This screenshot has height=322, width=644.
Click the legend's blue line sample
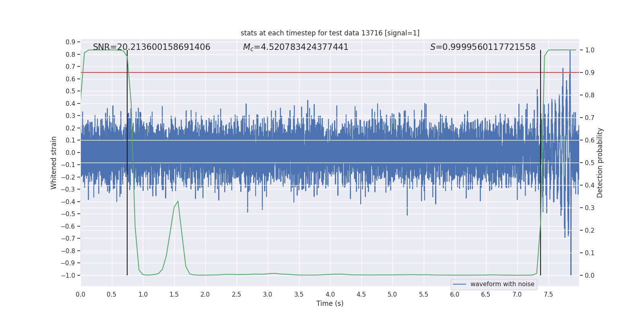click(460, 284)
